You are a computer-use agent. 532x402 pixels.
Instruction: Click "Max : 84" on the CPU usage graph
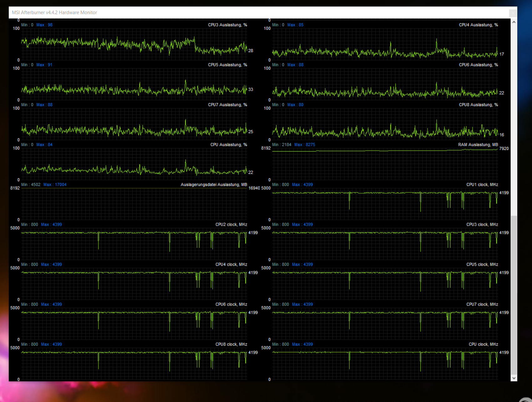coord(44,145)
